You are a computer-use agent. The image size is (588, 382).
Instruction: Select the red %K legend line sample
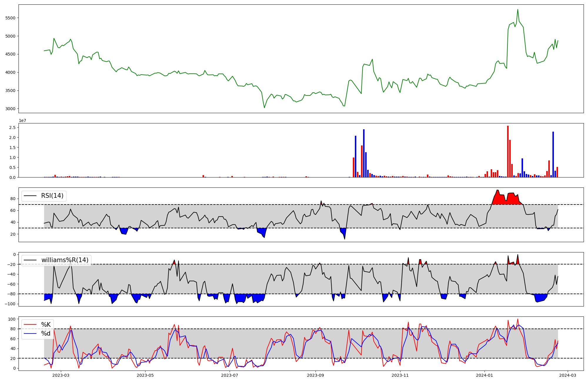click(30, 325)
